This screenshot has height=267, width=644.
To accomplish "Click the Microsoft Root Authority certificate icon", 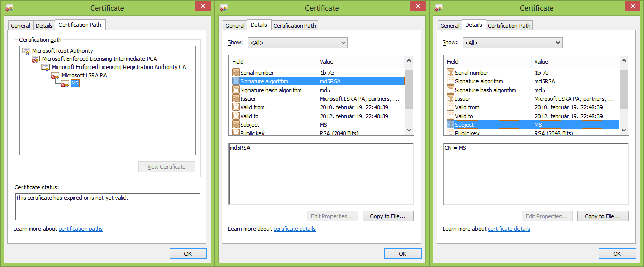I will click(x=26, y=51).
